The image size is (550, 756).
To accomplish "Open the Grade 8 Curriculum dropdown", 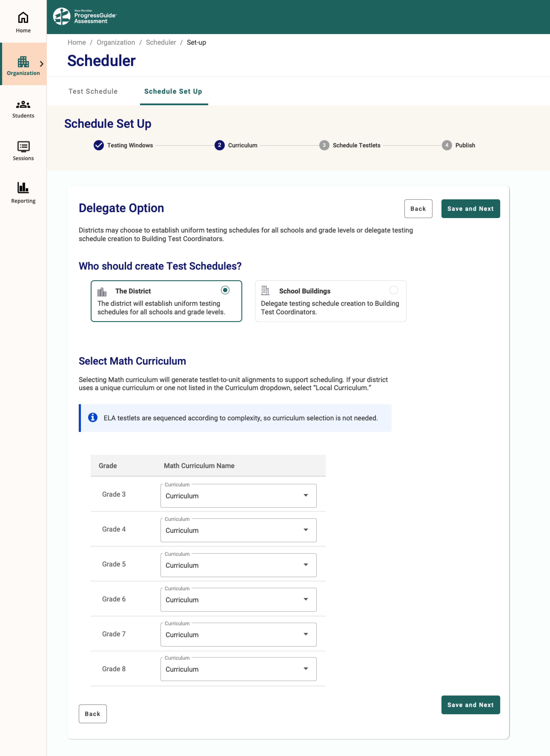I will pos(238,669).
